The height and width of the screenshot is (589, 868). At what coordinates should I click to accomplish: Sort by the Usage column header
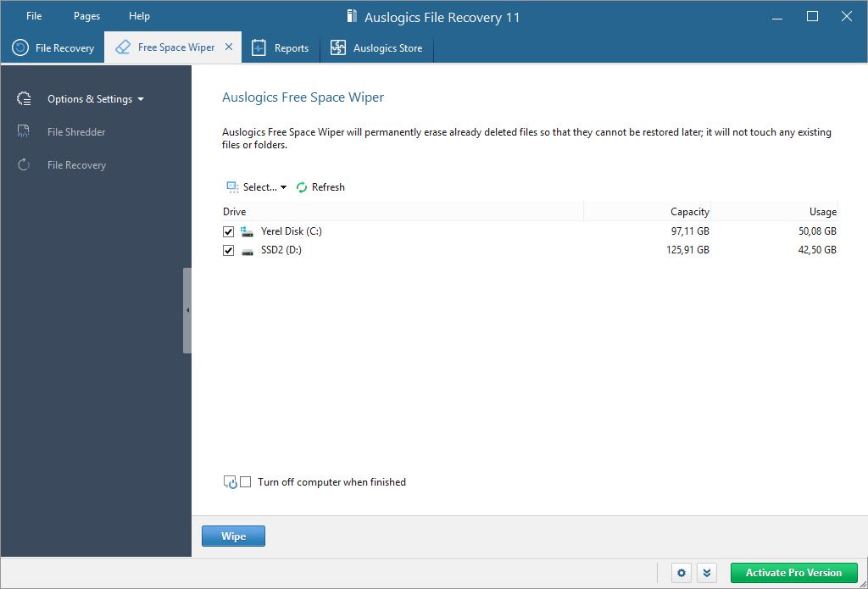[775, 212]
